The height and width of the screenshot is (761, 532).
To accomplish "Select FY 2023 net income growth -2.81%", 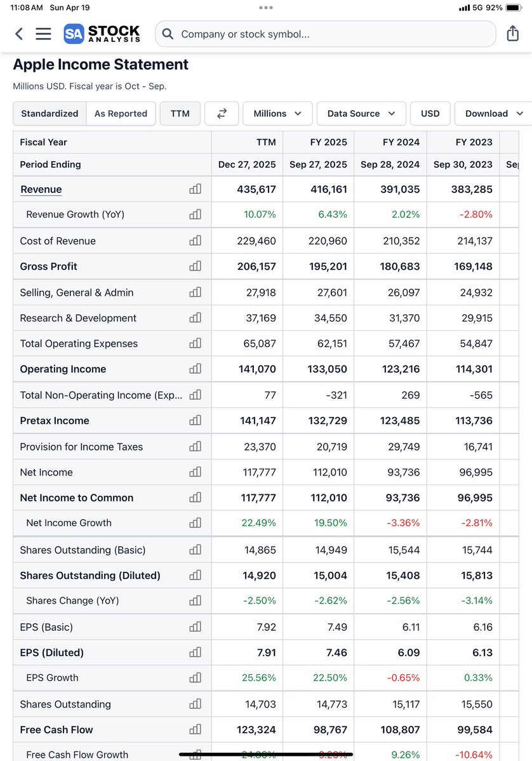I will pyautogui.click(x=475, y=523).
